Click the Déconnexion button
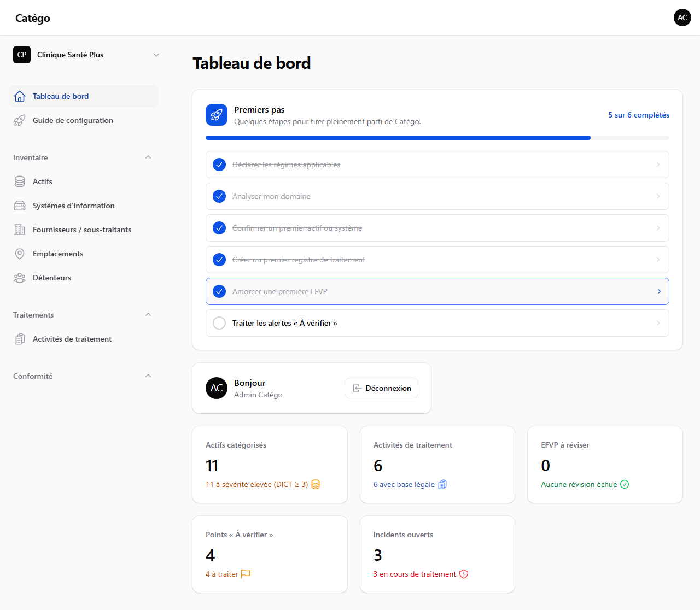The image size is (700, 610). tap(381, 388)
